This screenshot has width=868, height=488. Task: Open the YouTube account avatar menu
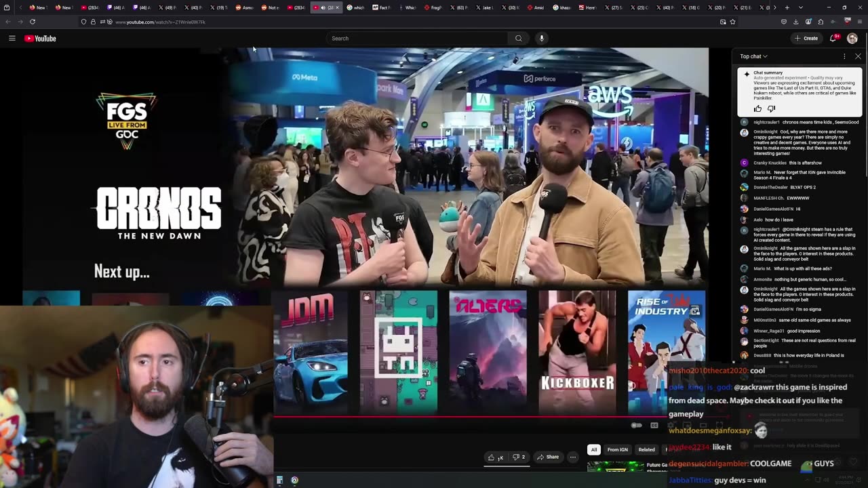click(852, 39)
